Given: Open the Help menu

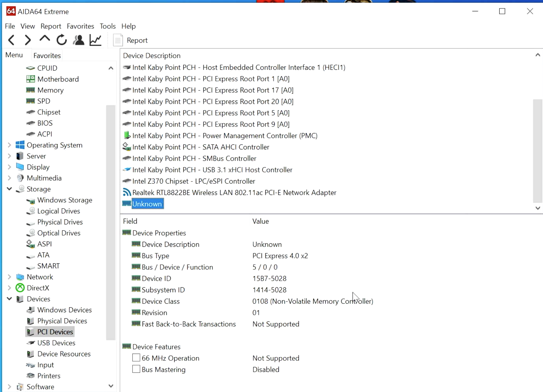Looking at the screenshot, I should coord(128,26).
